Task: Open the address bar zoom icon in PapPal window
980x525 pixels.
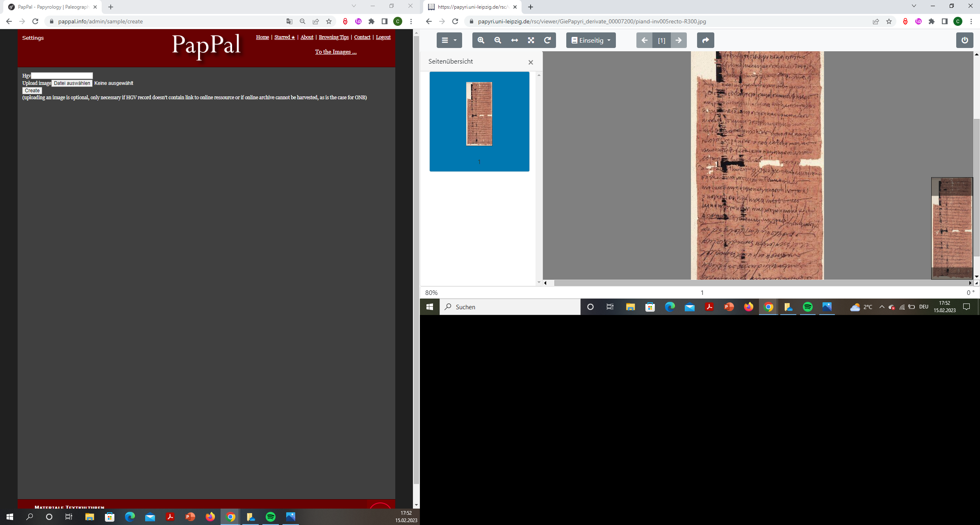Action: pyautogui.click(x=303, y=21)
